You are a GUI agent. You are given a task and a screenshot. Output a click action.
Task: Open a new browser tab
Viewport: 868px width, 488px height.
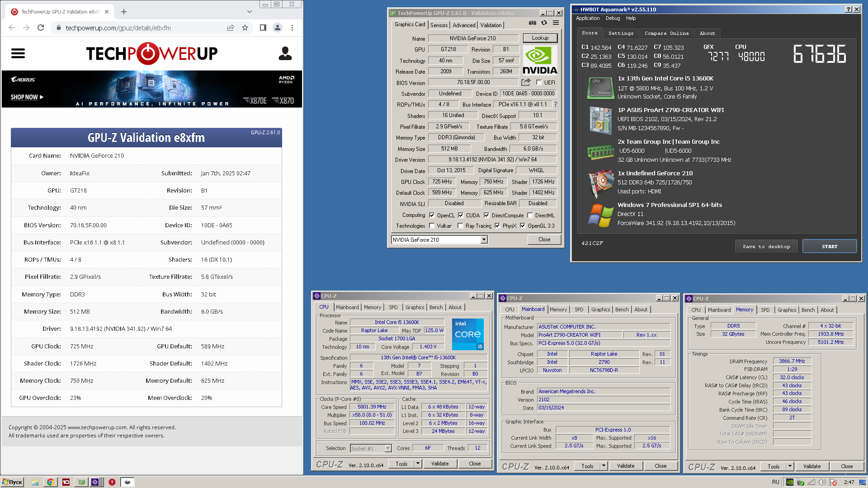pyautogui.click(x=124, y=12)
